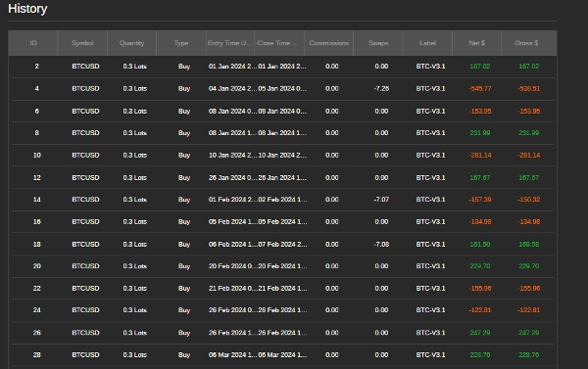Click entry time 21 Feb 2024 in row 22
The width and height of the screenshot is (588, 369).
pyautogui.click(x=233, y=289)
